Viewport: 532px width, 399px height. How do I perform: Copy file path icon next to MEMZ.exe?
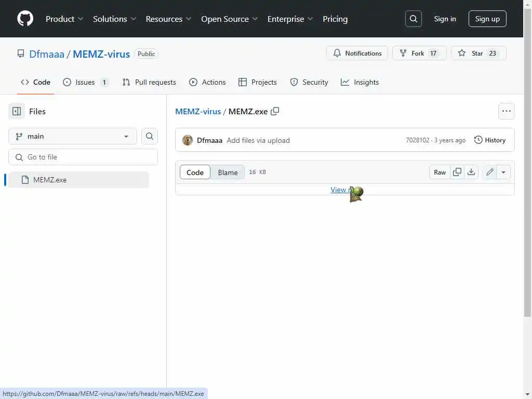click(275, 111)
